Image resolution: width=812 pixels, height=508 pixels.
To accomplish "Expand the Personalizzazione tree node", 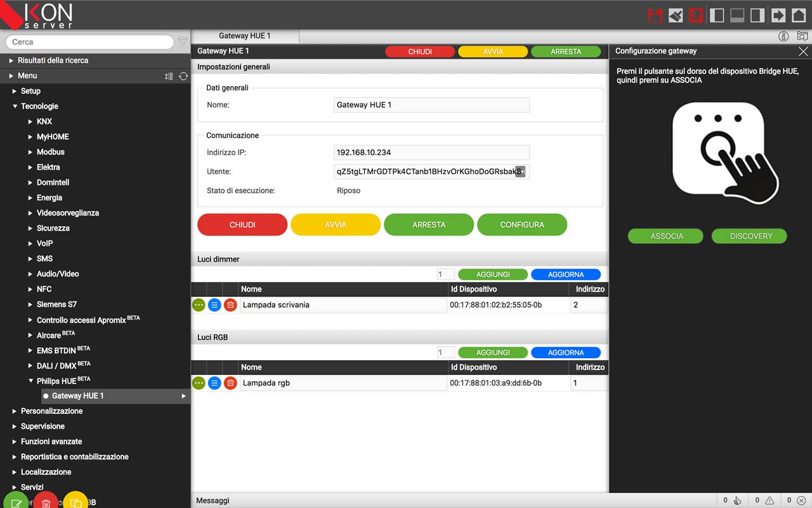I will click(x=15, y=411).
